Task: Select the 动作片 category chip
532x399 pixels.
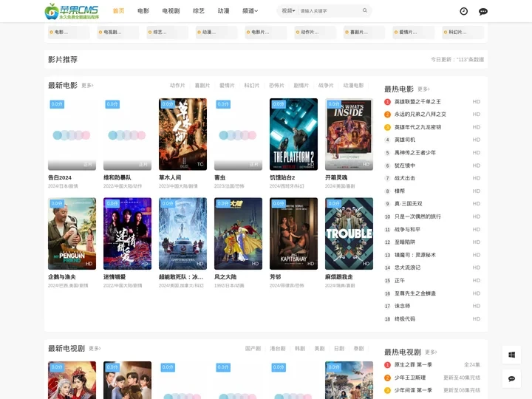Action: tap(315, 33)
